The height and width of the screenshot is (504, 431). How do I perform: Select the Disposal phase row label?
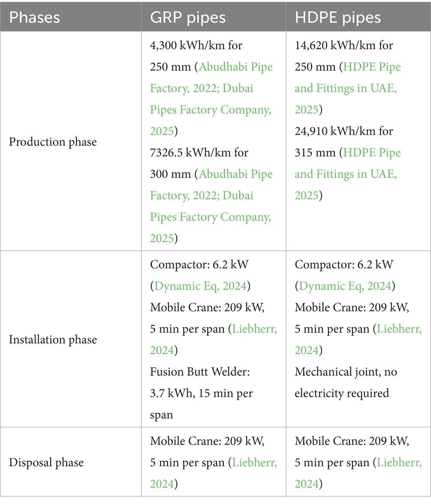(x=46, y=462)
